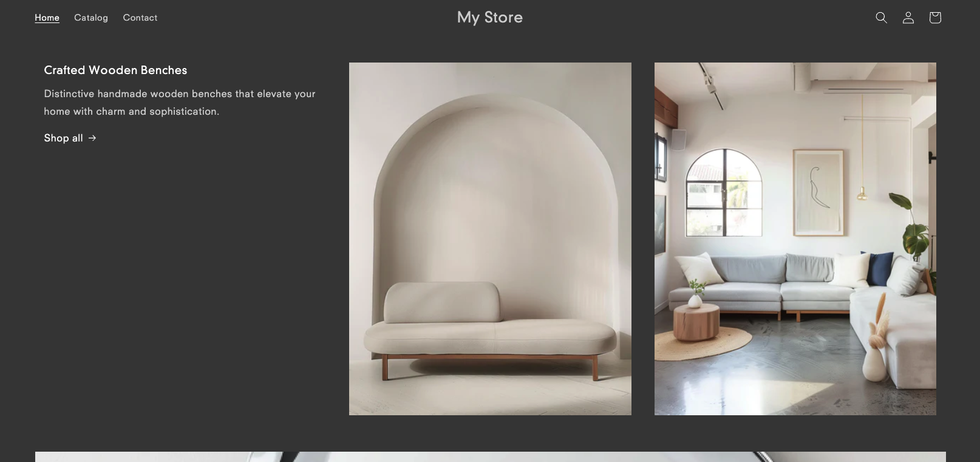Click the Crafted Wooden Benches heading

pos(115,70)
